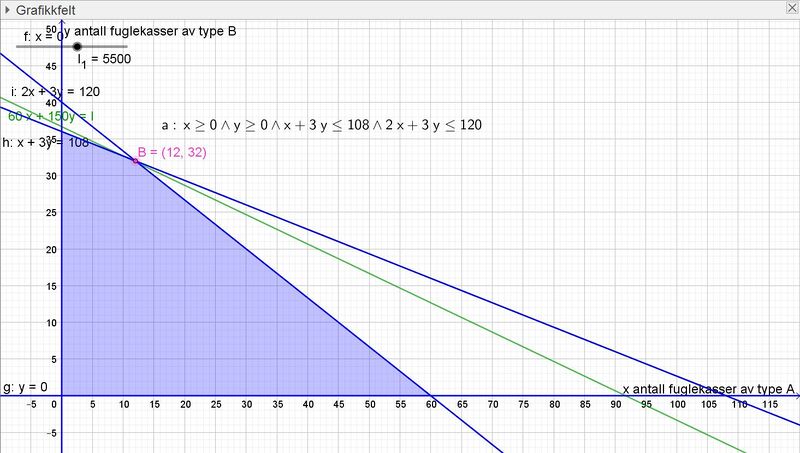800x453 pixels.
Task: Click the label g: y = 0
Action: pyautogui.click(x=25, y=387)
